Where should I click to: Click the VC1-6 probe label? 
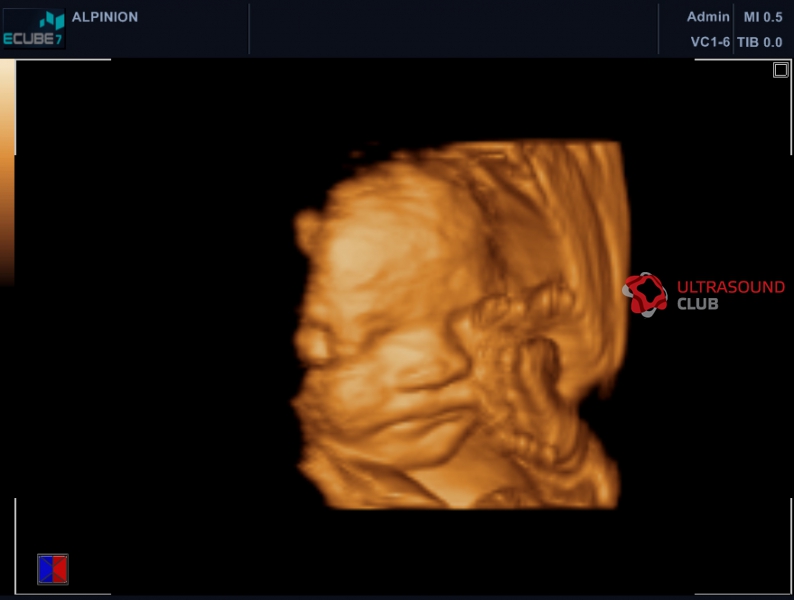(x=710, y=42)
